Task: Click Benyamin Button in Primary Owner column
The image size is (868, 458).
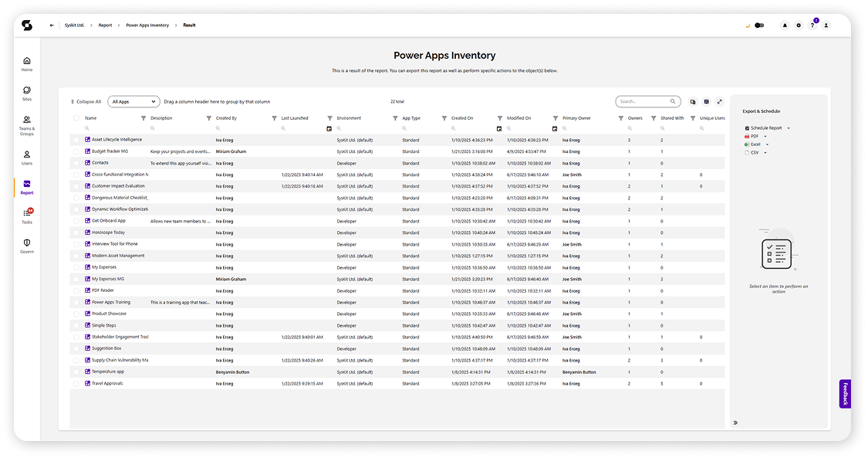Action: (579, 372)
